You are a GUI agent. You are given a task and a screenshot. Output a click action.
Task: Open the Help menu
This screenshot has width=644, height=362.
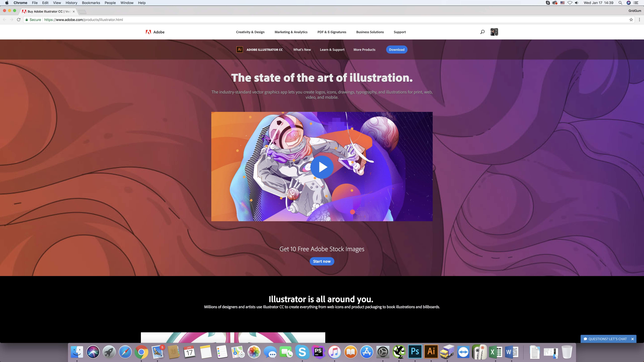pos(142,3)
